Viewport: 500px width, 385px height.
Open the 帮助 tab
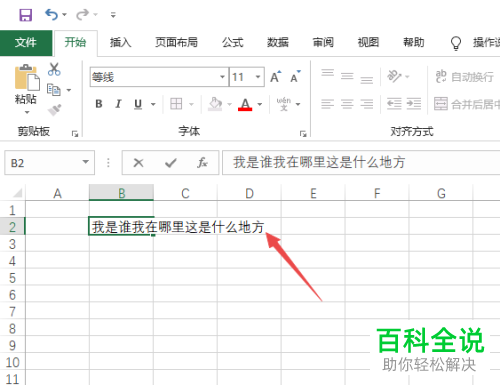[414, 43]
